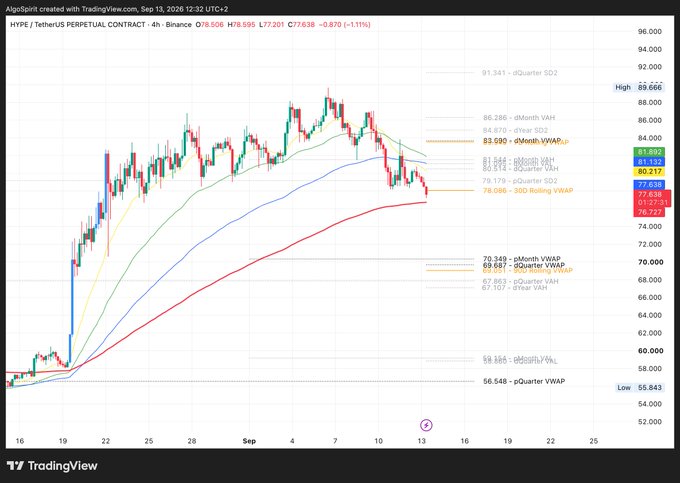The image size is (680, 483).
Task: Select the HYPE / TetherUS PERPETUAL CONTRACT title
Action: (x=78, y=25)
